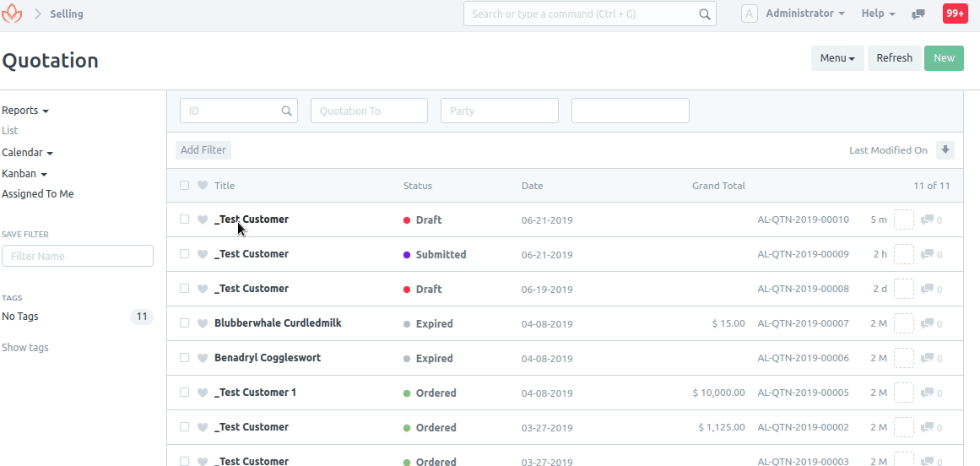
Task: Open Blubberwhale Curdledmilk quotation title
Action: pos(278,323)
